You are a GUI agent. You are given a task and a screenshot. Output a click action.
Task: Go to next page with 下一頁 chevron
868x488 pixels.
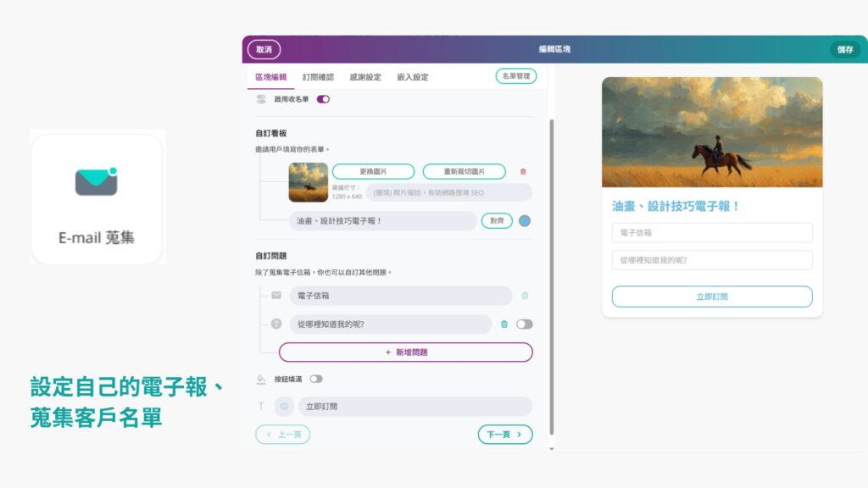point(505,435)
